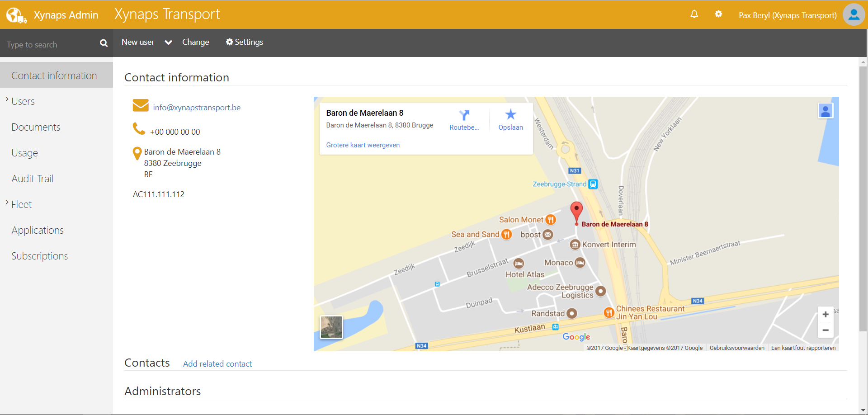
Task: Open the info@xynapstransport.be email link
Action: [x=197, y=108]
